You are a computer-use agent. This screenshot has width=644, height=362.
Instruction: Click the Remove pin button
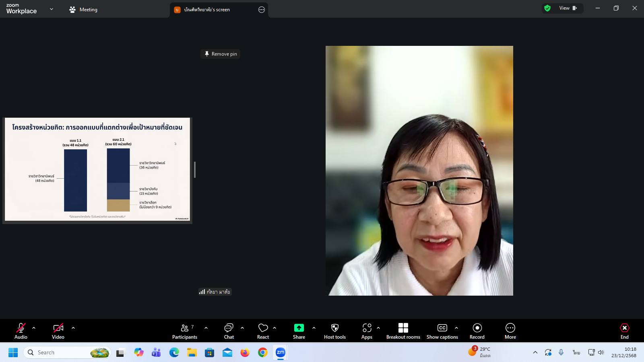pos(221,54)
